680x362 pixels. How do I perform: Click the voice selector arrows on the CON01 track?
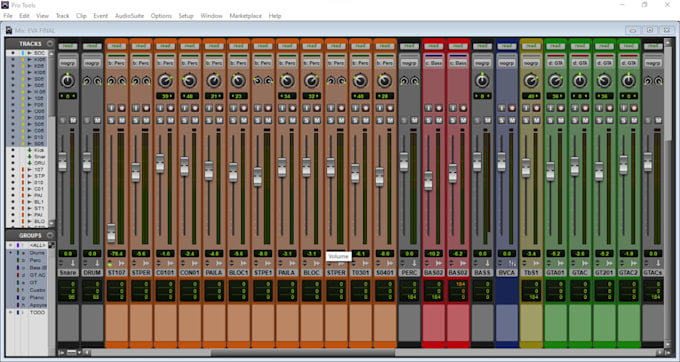click(183, 263)
